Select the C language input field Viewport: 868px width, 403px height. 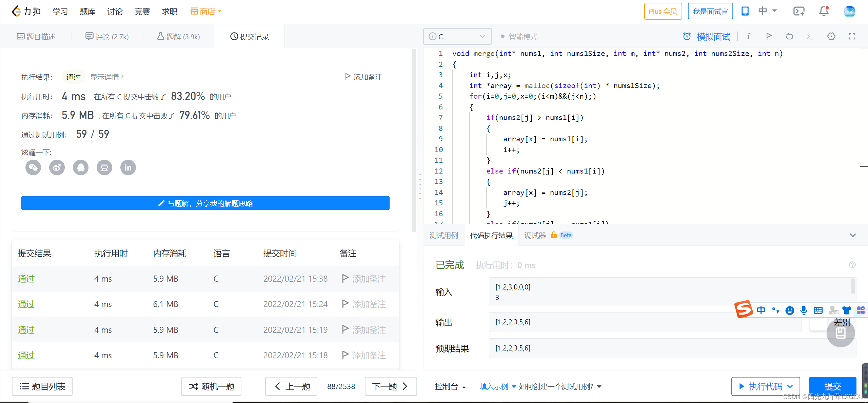(457, 36)
